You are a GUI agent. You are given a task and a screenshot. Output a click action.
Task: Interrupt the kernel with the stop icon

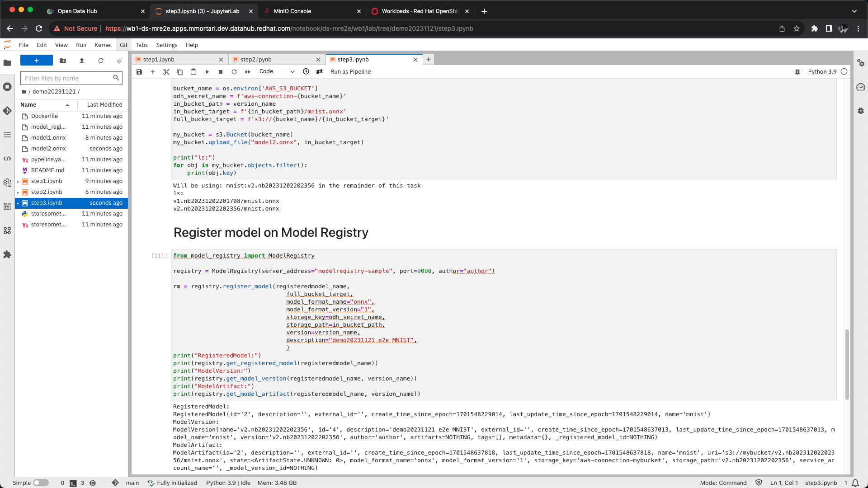coord(221,72)
